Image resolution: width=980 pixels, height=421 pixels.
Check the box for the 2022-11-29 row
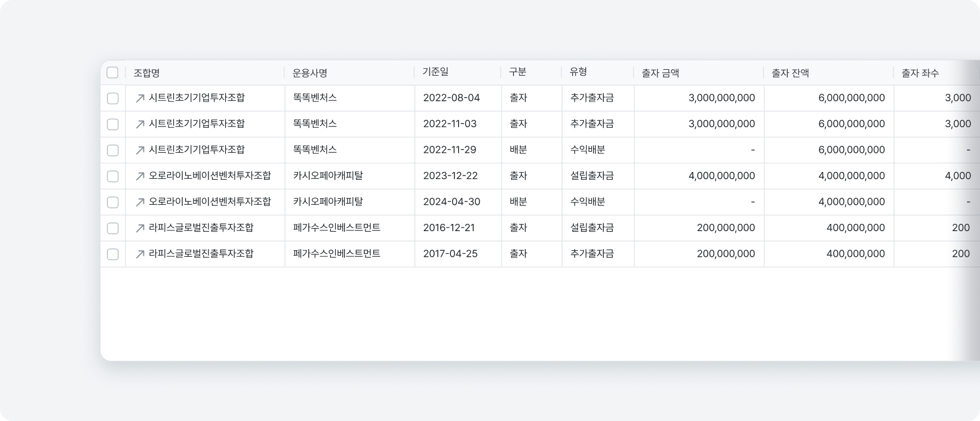tap(112, 150)
